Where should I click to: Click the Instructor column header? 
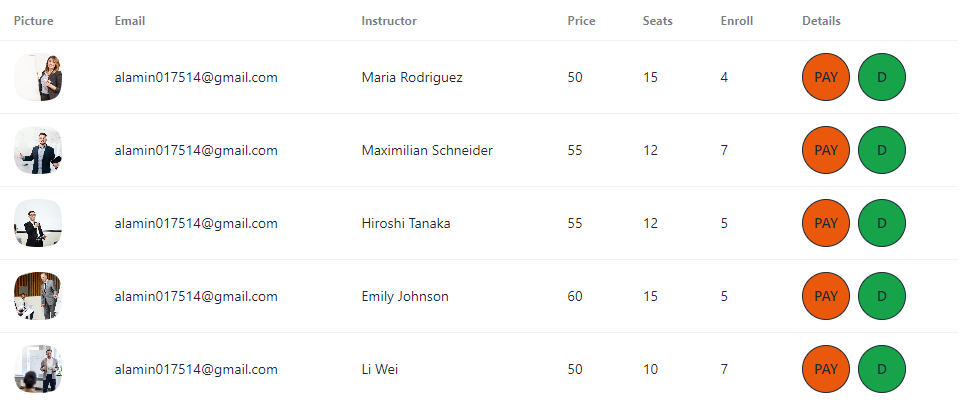pyautogui.click(x=389, y=21)
